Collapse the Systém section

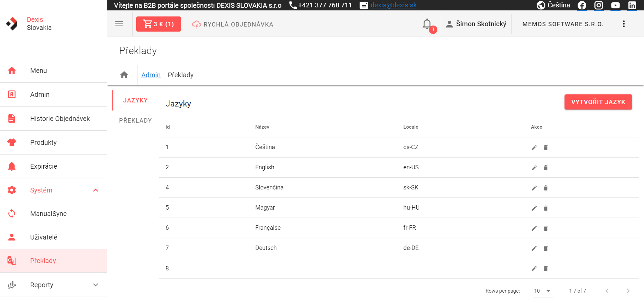[54, 190]
